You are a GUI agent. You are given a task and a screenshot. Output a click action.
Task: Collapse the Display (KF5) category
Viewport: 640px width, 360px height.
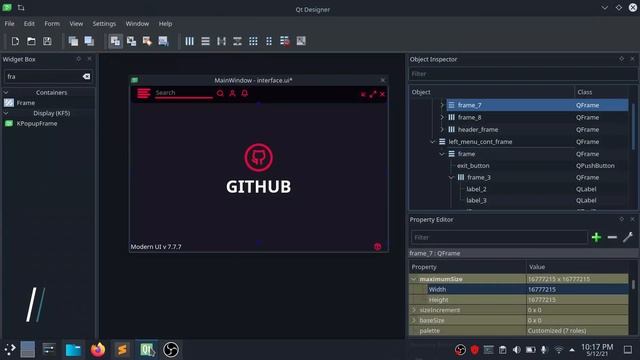[6, 113]
